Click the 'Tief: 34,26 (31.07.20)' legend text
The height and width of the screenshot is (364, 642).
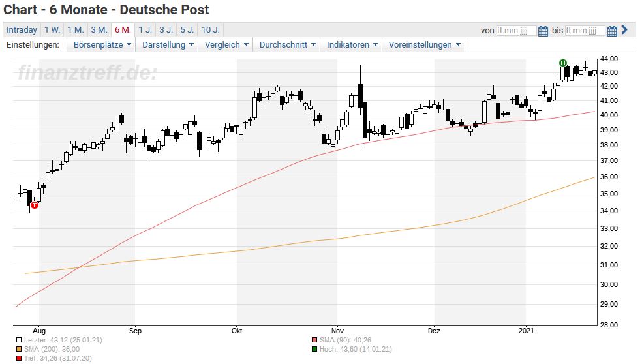57,359
